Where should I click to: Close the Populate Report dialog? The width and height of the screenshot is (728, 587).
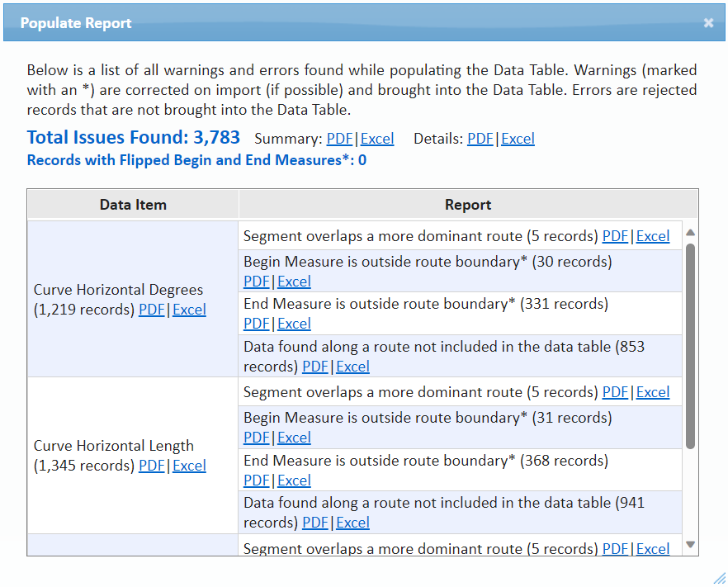click(708, 23)
